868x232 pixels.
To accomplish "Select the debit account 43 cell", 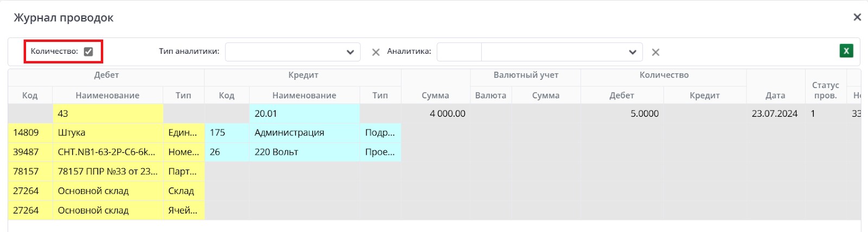I will 107,114.
